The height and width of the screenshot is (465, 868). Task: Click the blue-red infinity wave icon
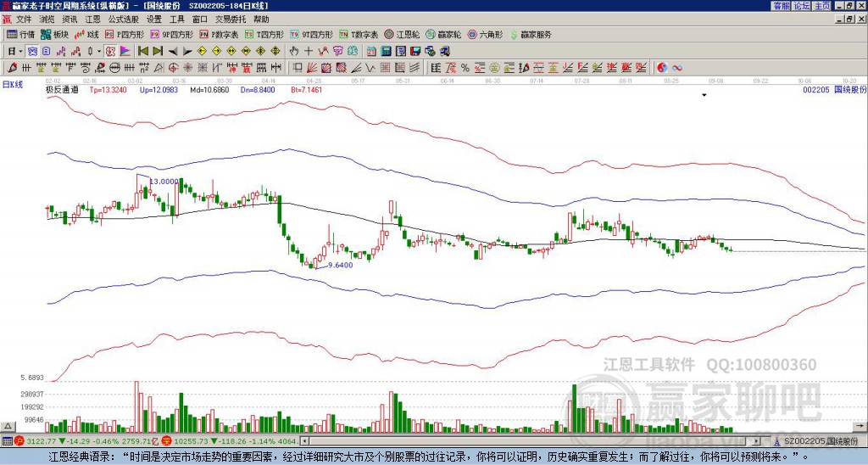coord(677,68)
